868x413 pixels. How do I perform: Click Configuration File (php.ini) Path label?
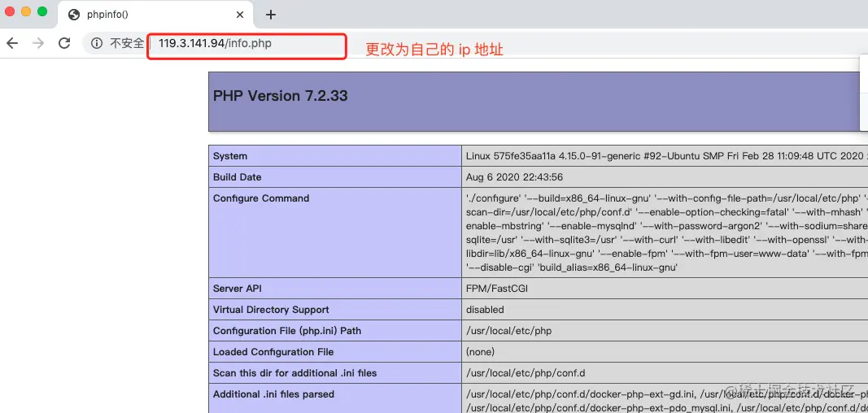pos(286,331)
